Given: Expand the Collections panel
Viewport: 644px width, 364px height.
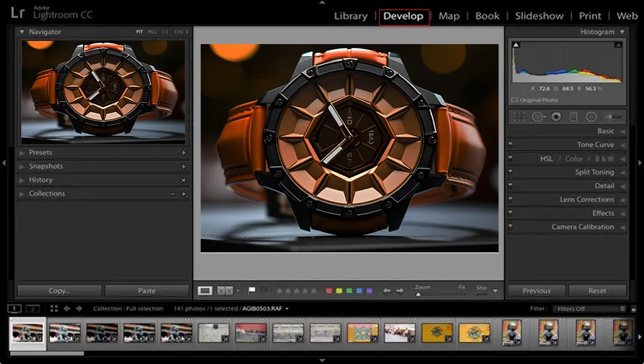Looking at the screenshot, I should click(x=22, y=194).
